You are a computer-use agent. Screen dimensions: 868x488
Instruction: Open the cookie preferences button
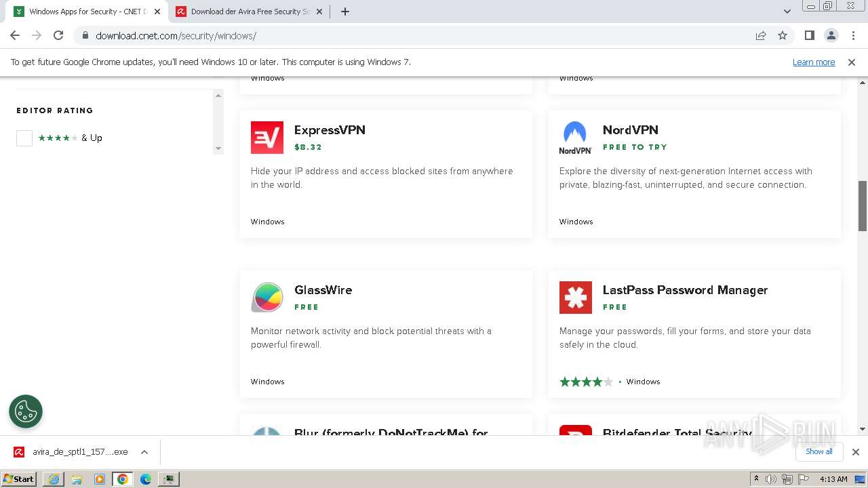(26, 411)
